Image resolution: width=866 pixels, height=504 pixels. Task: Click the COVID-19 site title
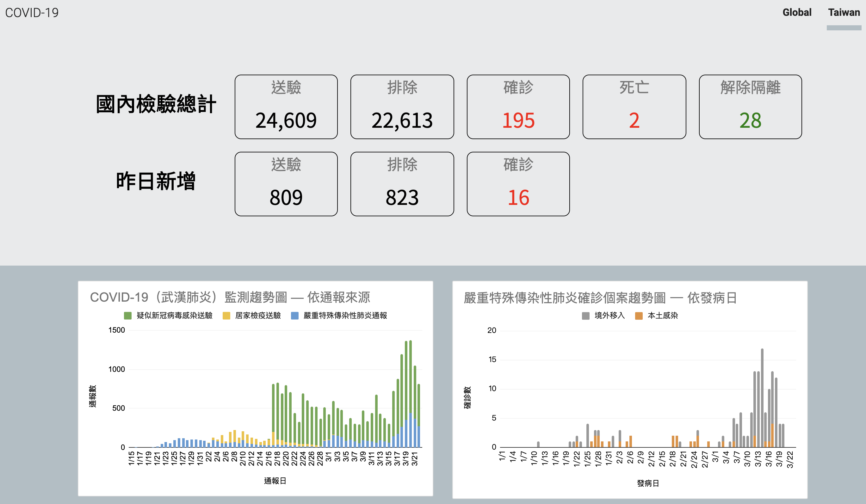pyautogui.click(x=32, y=13)
